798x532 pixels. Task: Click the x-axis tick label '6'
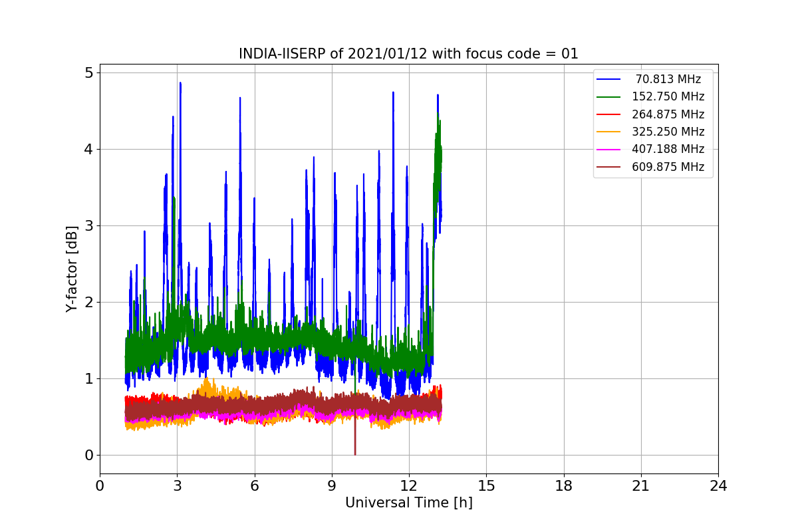coord(254,486)
